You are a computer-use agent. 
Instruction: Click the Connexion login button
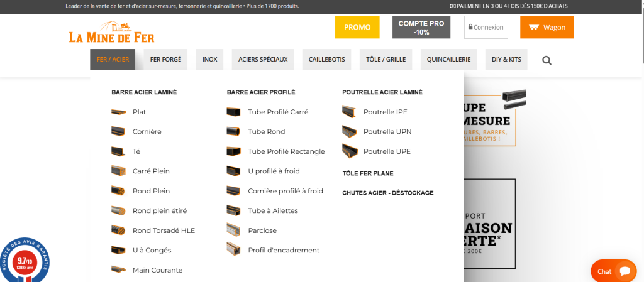coord(486,27)
